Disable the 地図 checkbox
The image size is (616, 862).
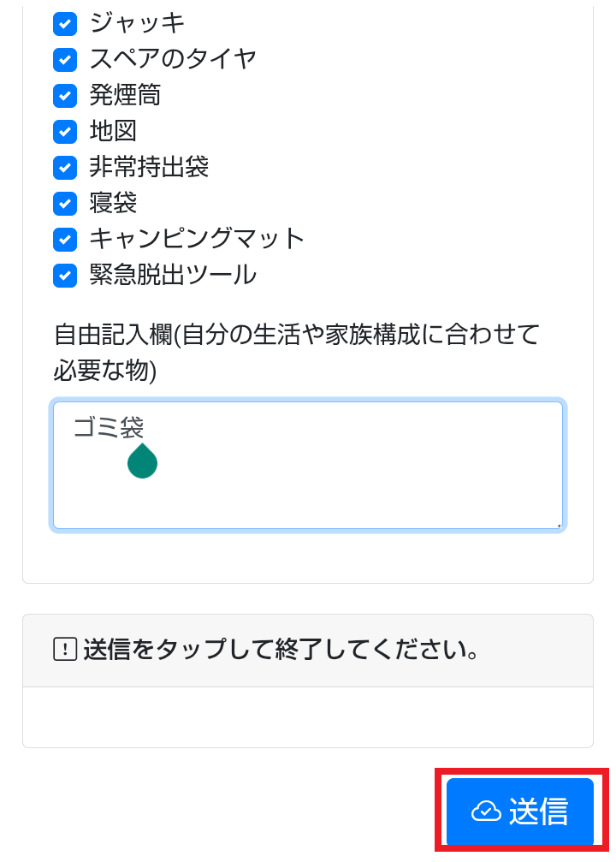(x=65, y=132)
